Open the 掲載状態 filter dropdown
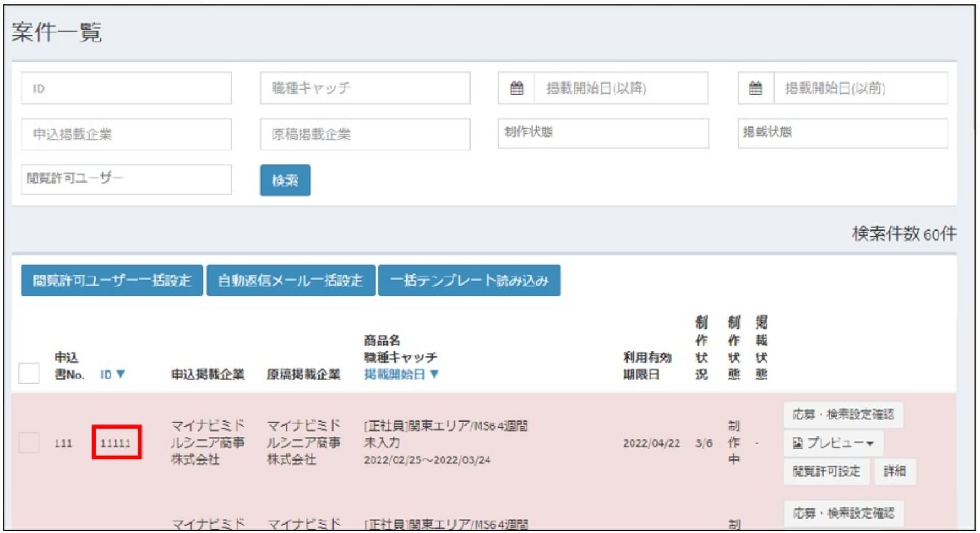This screenshot has height=533, width=980. tap(842, 133)
